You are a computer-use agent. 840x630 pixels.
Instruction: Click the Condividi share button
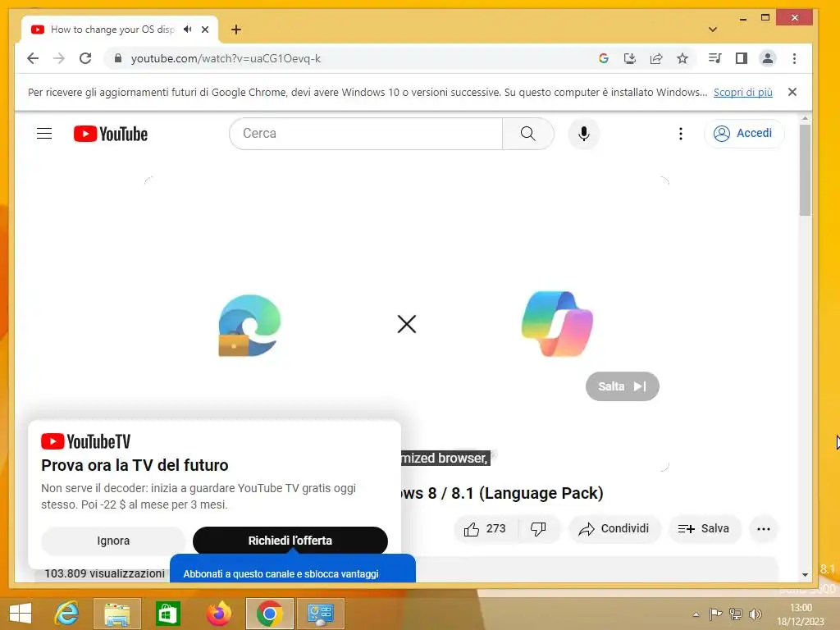click(614, 529)
